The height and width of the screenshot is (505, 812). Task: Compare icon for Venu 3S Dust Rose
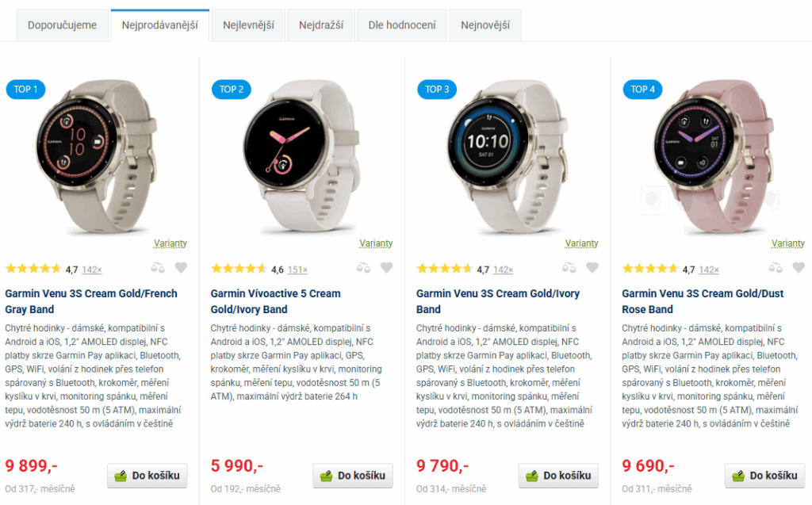pos(776,268)
